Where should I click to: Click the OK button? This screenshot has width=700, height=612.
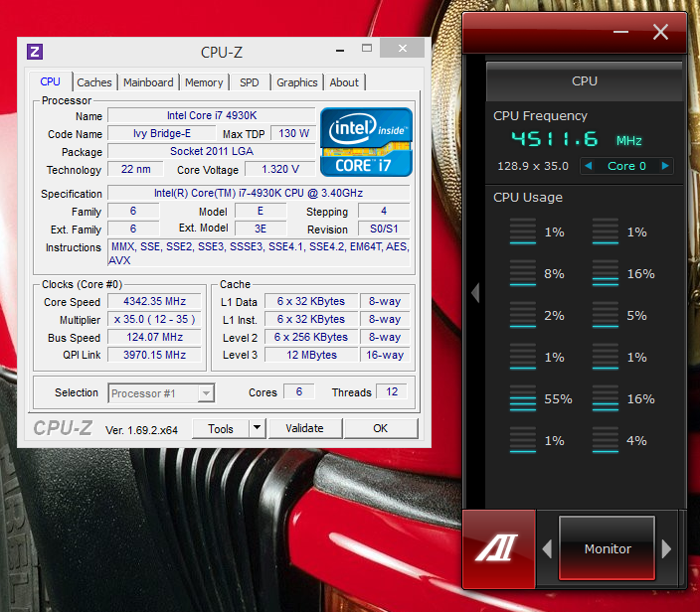pos(381,428)
